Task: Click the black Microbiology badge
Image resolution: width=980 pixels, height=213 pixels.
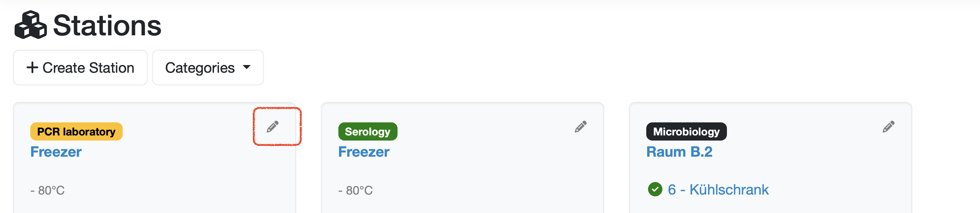Action: click(686, 132)
